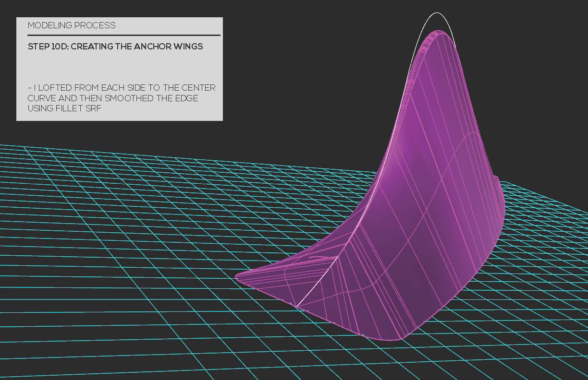The image size is (588, 380).
Task: Click the horizontal divider line under MODELING PROCESS
Action: point(123,35)
